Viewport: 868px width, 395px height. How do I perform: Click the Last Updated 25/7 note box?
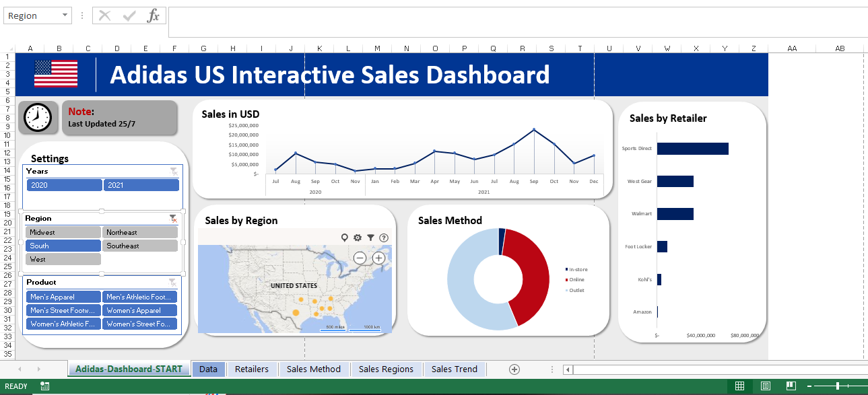(120, 118)
